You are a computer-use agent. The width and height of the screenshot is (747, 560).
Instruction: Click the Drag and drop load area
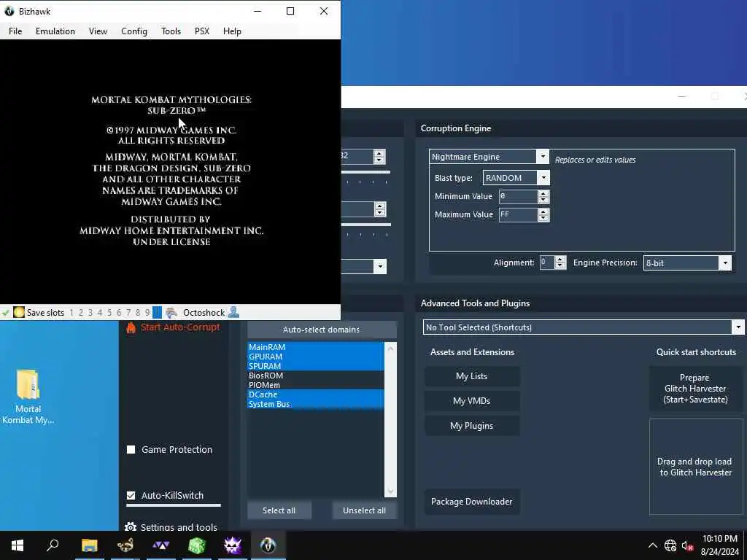click(695, 467)
